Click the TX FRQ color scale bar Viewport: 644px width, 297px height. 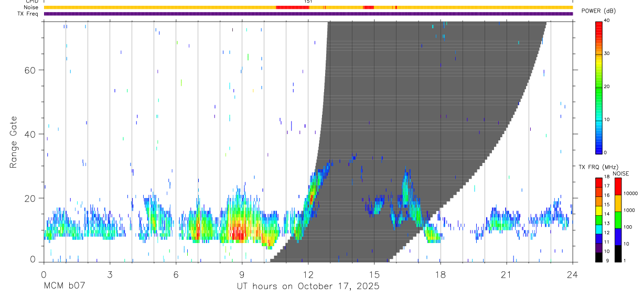tap(599, 219)
